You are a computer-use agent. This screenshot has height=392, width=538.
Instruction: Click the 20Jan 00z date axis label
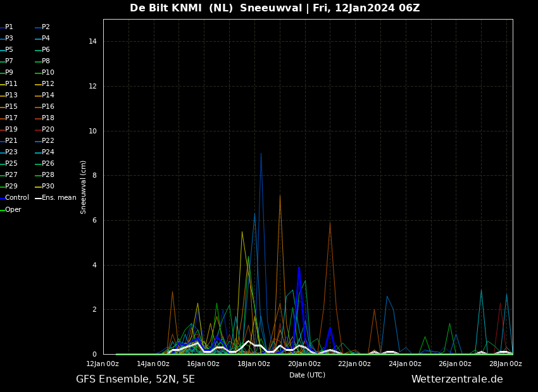click(304, 364)
